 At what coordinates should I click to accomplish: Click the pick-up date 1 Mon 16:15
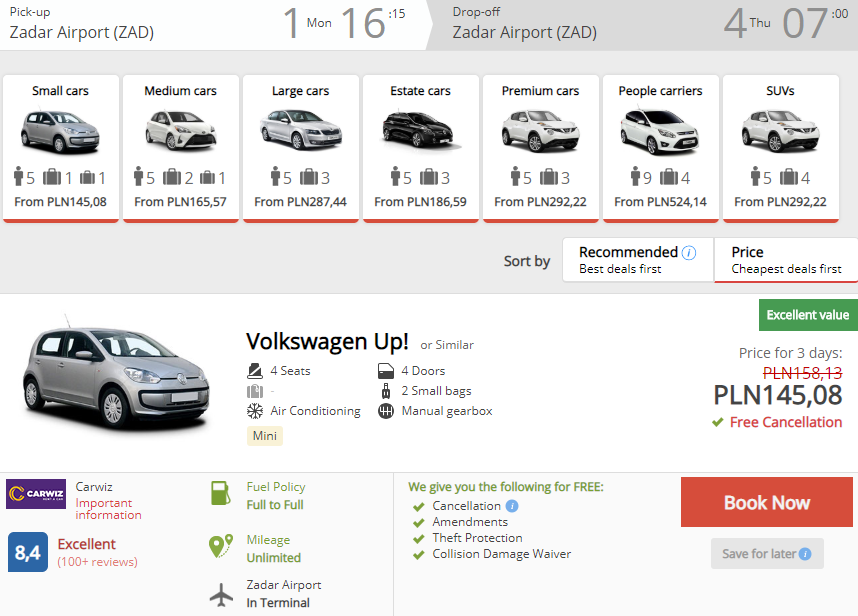coord(344,23)
